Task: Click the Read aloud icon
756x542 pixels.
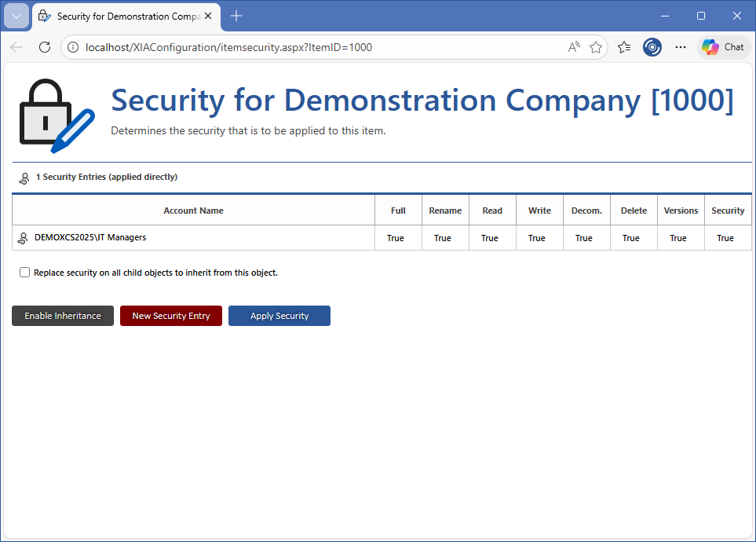Action: click(x=574, y=47)
